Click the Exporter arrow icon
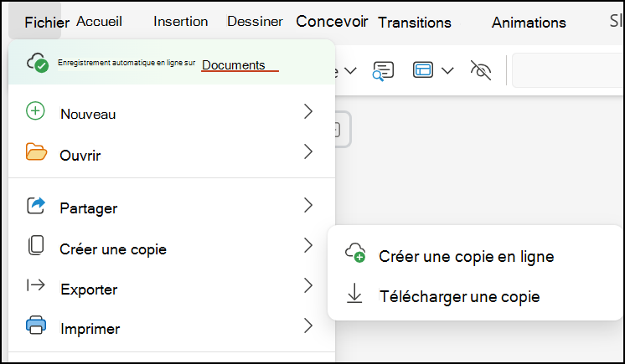This screenshot has width=625, height=364. [x=36, y=285]
